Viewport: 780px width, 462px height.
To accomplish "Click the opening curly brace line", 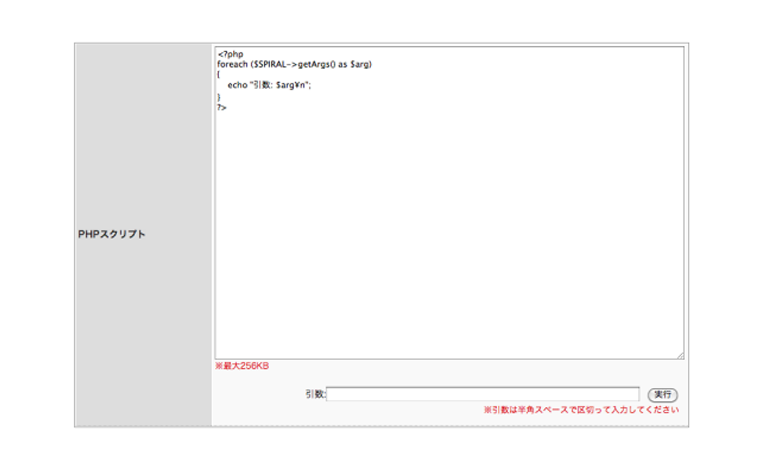I will [x=219, y=75].
